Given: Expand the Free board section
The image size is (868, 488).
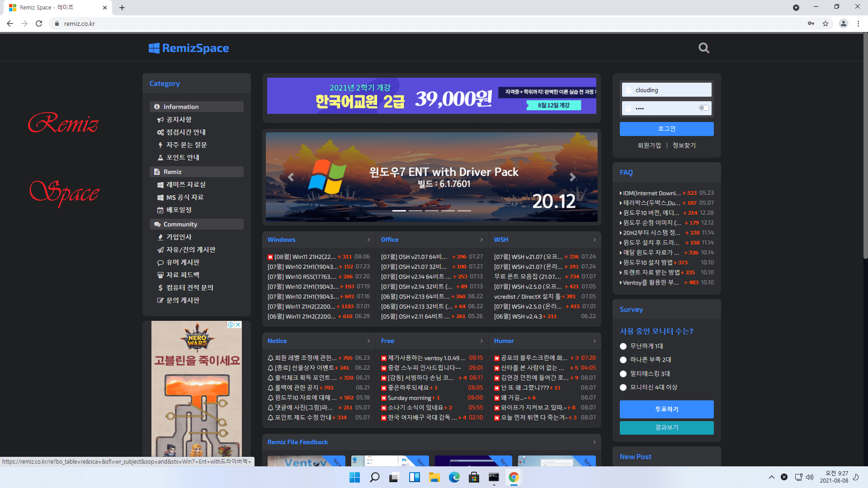Looking at the screenshot, I should click(x=481, y=341).
